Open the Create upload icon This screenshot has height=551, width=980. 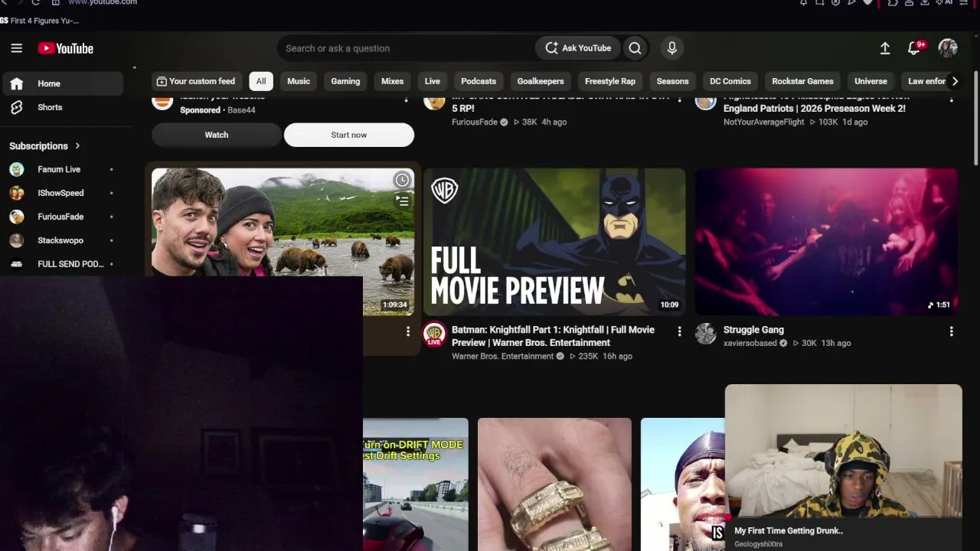pyautogui.click(x=885, y=48)
